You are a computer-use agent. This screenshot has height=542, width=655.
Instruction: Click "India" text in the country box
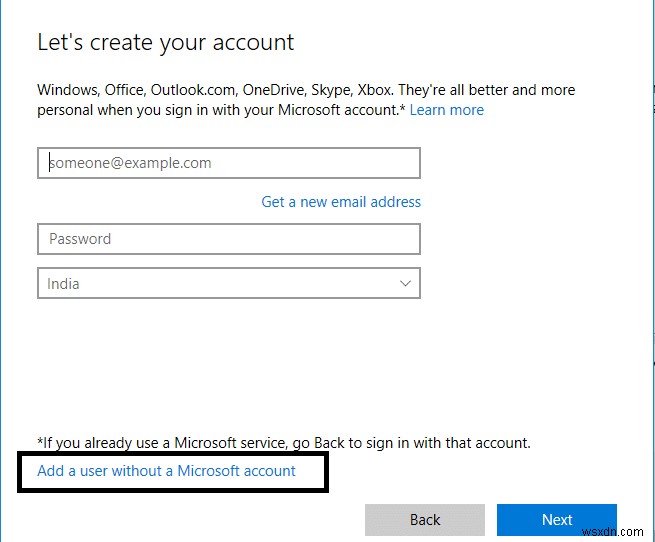point(63,284)
